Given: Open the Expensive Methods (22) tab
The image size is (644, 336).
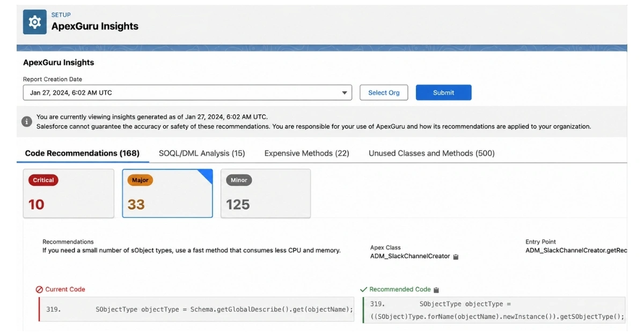Looking at the screenshot, I should pos(307,153).
